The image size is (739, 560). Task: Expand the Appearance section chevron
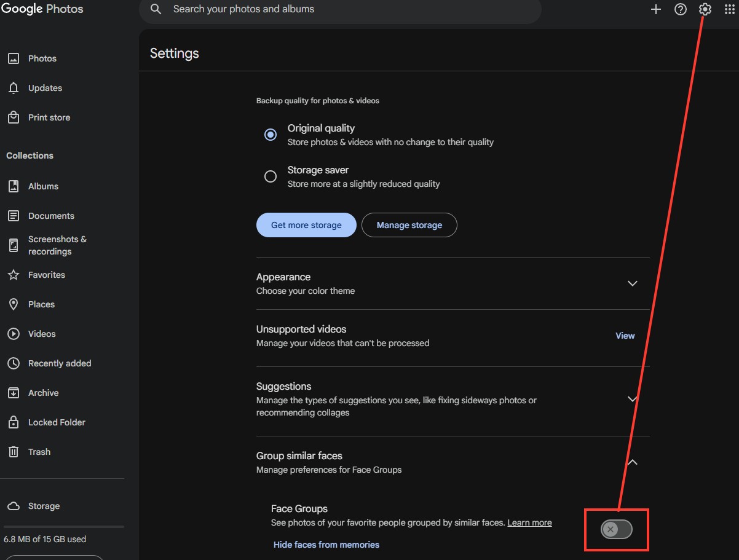[633, 283]
